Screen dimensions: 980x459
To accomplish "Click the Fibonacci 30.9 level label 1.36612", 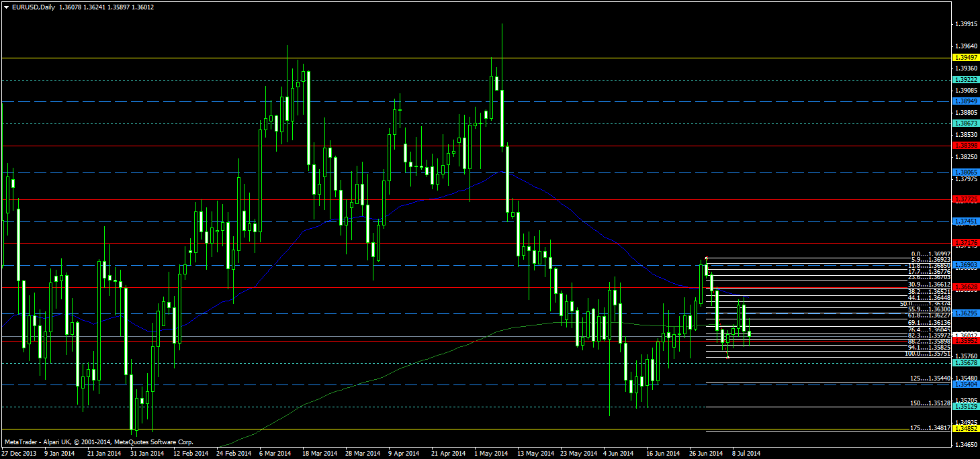I will click(x=929, y=284).
